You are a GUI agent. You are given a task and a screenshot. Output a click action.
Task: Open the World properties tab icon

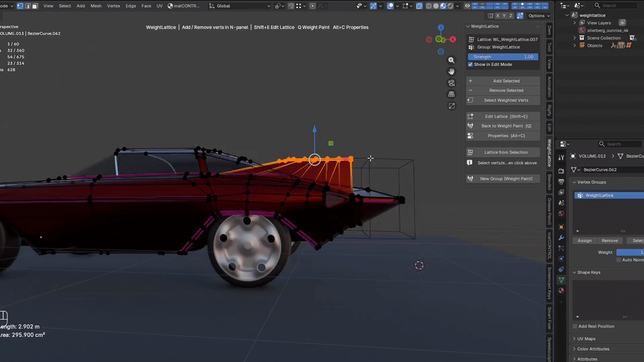tap(561, 213)
